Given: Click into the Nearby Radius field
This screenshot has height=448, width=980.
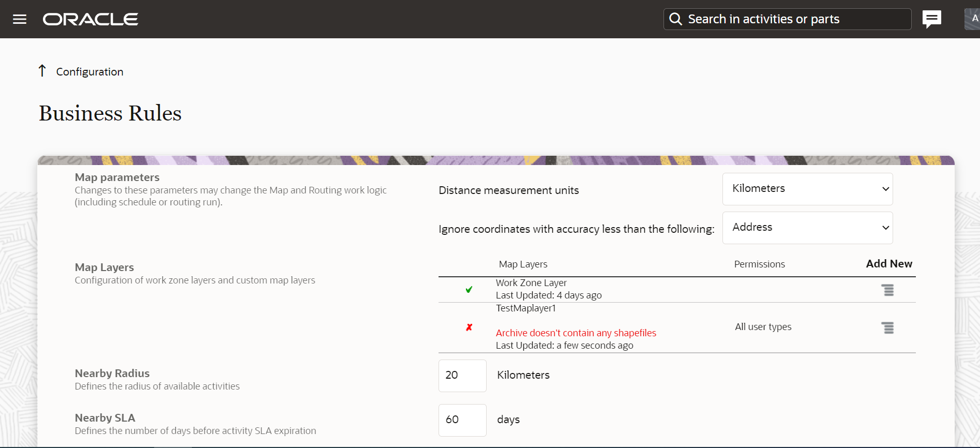Looking at the screenshot, I should pyautogui.click(x=462, y=376).
